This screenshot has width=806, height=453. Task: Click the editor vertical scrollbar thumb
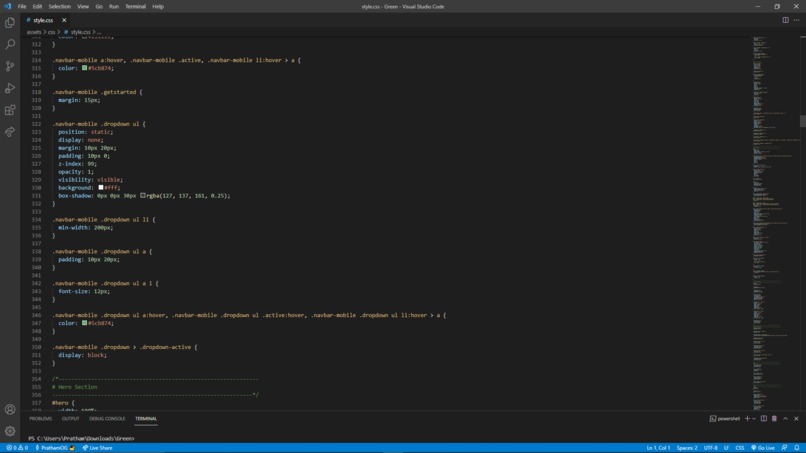pyautogui.click(x=802, y=121)
